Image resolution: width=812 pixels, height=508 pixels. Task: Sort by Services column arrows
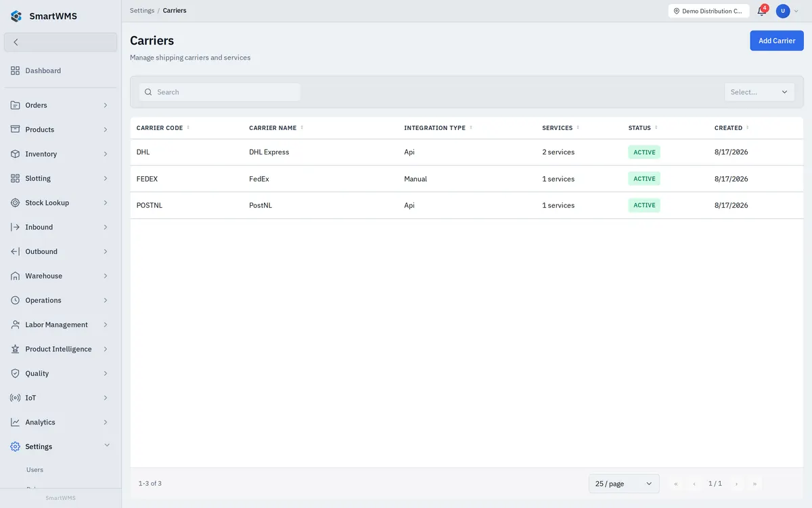tap(578, 127)
